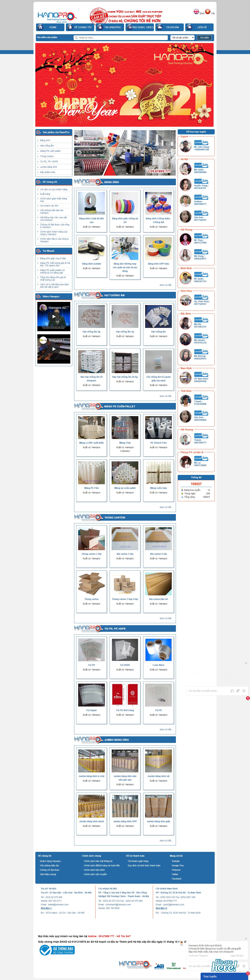The width and height of the screenshot is (250, 980).
Task: Close the chat greeting popup
Action: (246, 938)
